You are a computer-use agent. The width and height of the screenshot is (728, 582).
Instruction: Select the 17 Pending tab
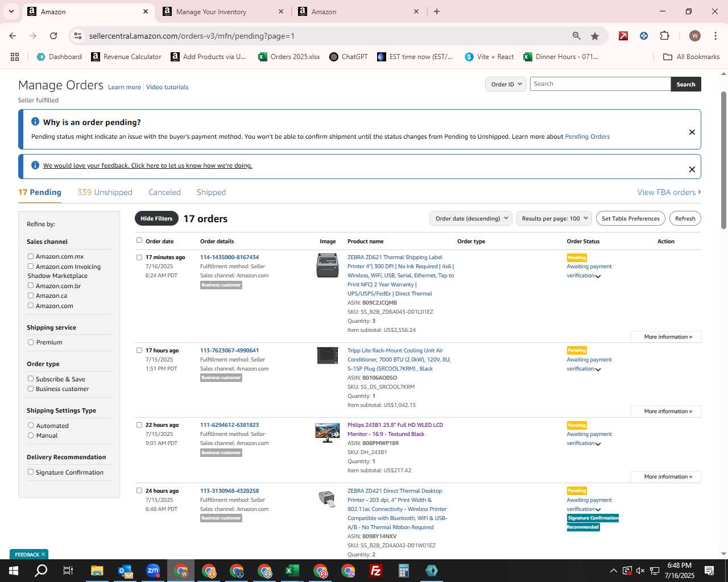click(x=40, y=192)
